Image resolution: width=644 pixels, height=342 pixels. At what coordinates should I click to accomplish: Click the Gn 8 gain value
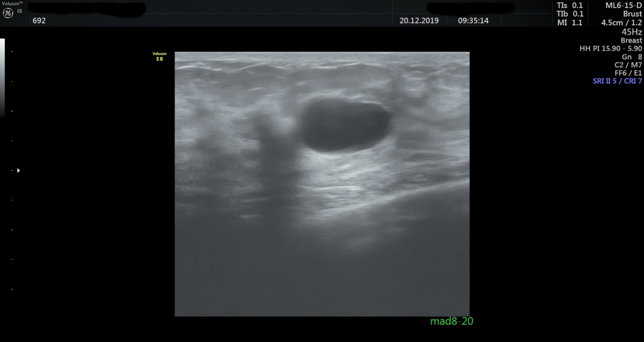pyautogui.click(x=632, y=57)
